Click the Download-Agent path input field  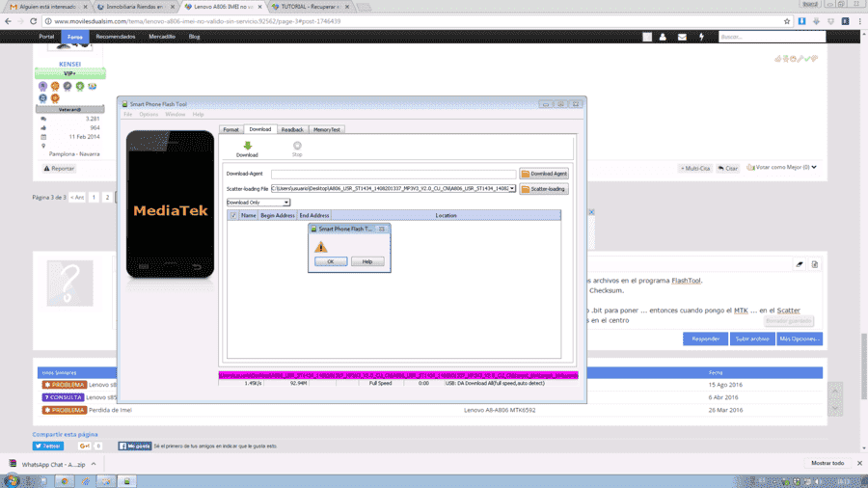click(393, 174)
